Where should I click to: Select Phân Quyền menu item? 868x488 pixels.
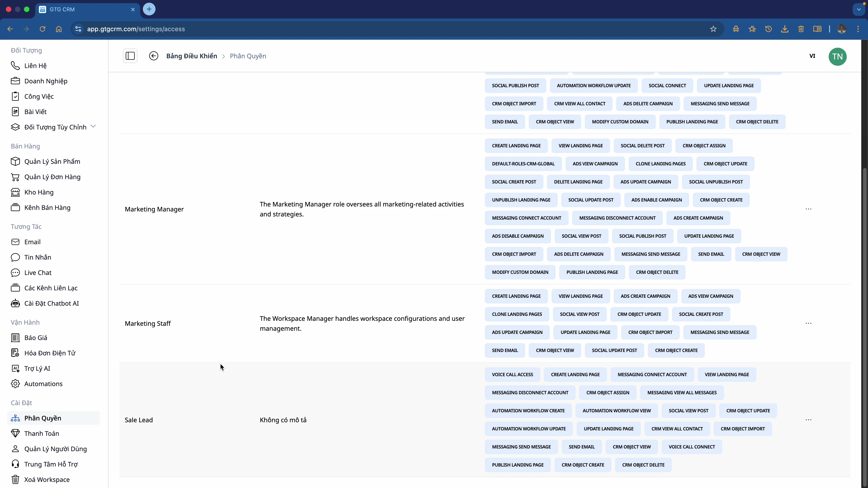[42, 418]
